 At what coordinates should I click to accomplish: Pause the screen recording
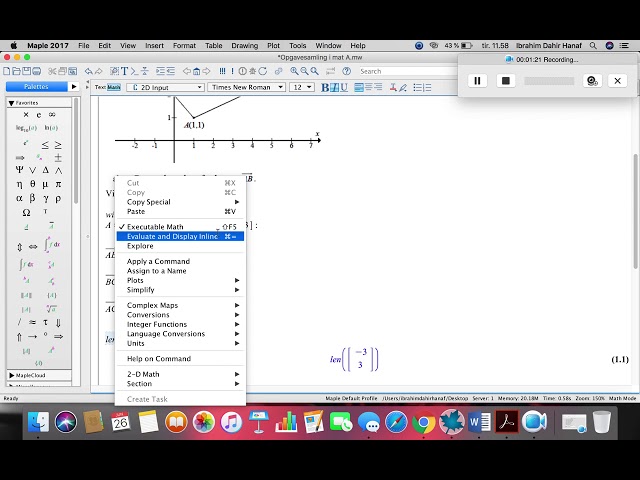[x=478, y=80]
